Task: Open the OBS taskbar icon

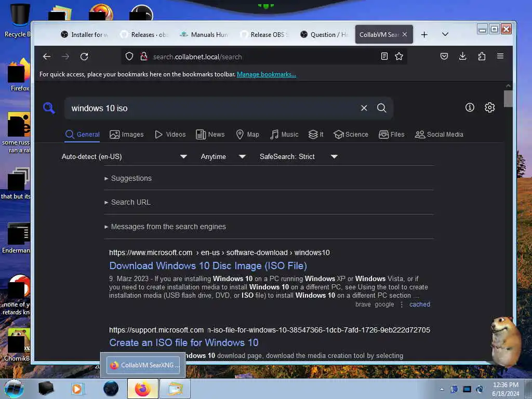Action: click(111, 389)
